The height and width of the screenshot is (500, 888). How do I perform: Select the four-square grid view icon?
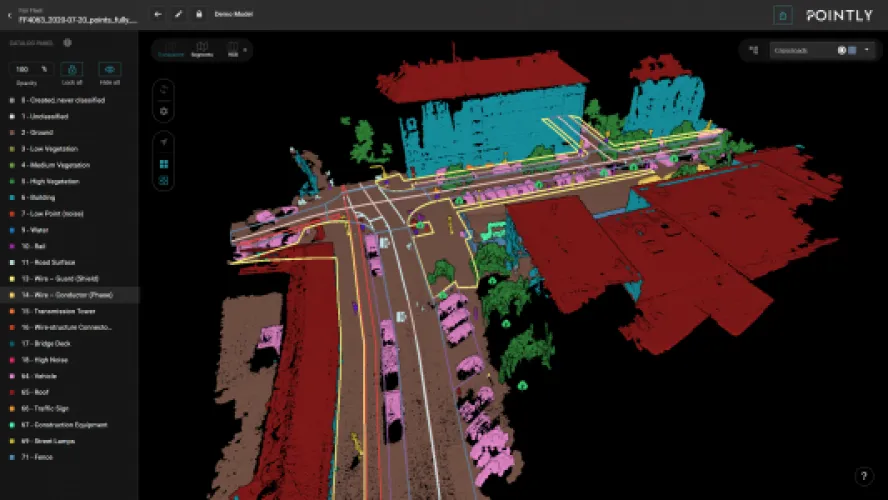[164, 163]
